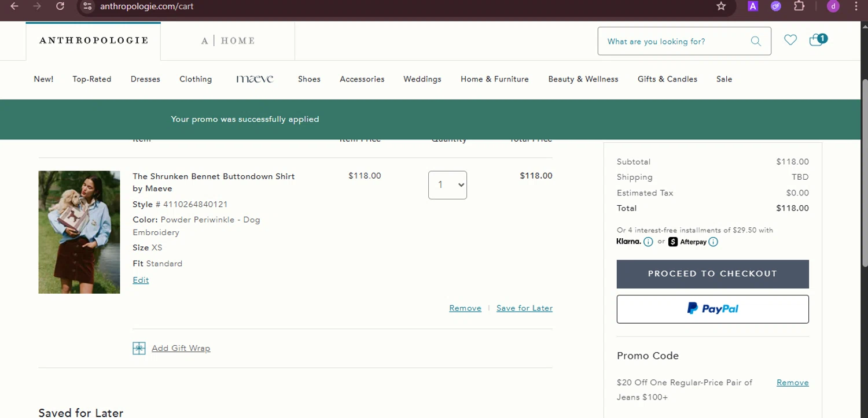868x418 pixels.
Task: Open the Home & Furniture menu
Action: [x=495, y=79]
